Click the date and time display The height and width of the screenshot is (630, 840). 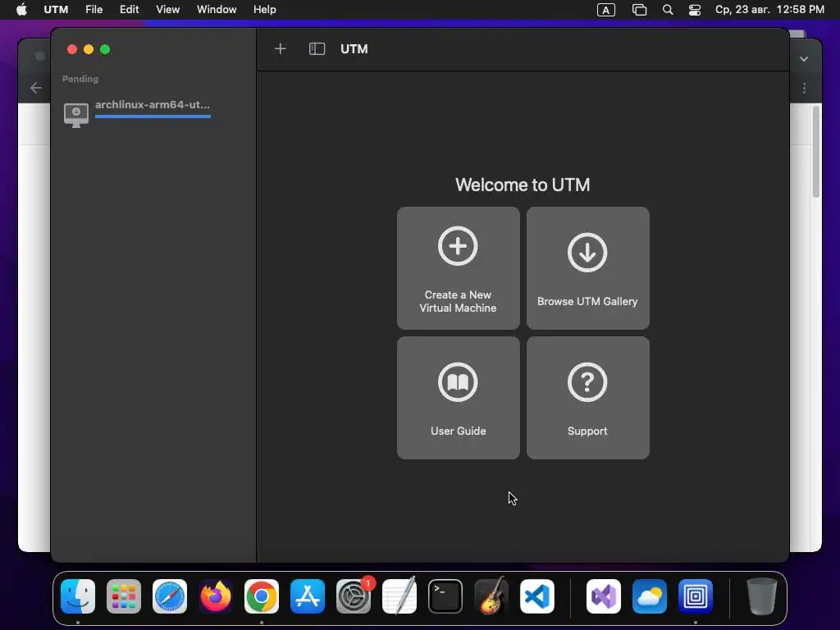[769, 10]
